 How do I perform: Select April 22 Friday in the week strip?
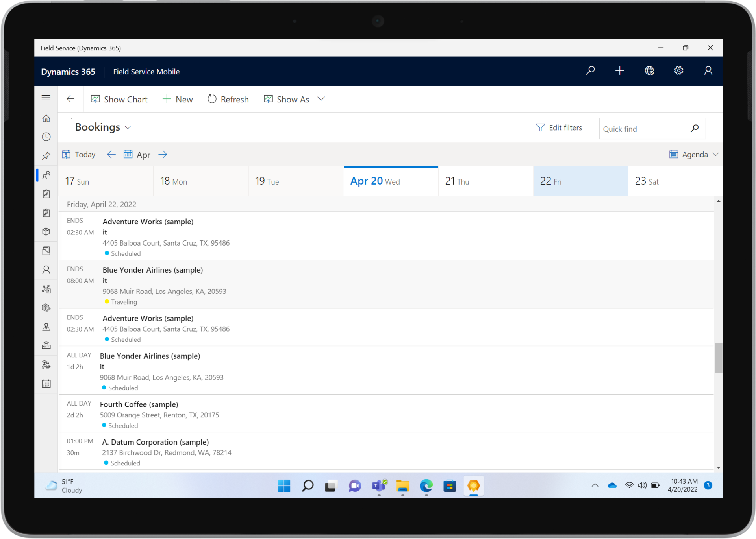580,181
